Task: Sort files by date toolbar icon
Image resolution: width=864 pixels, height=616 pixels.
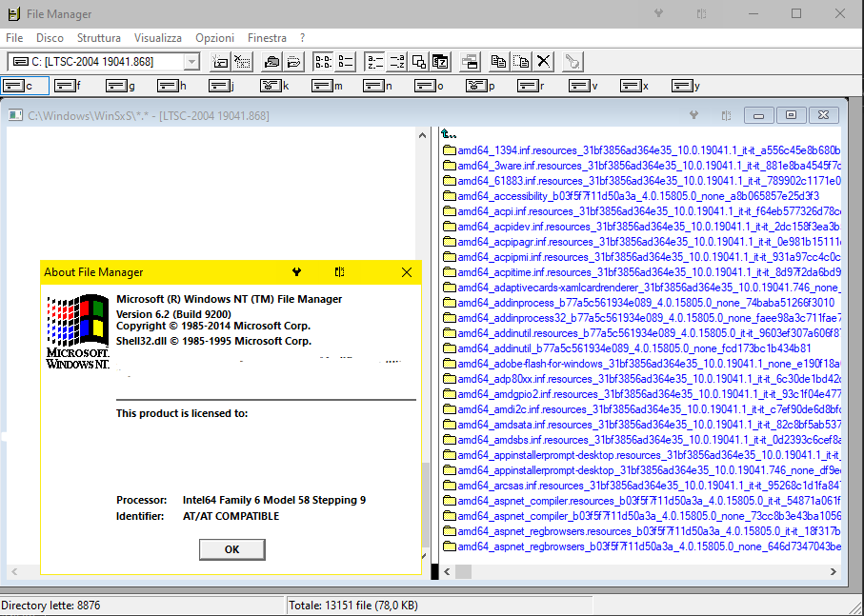Action: (x=441, y=62)
